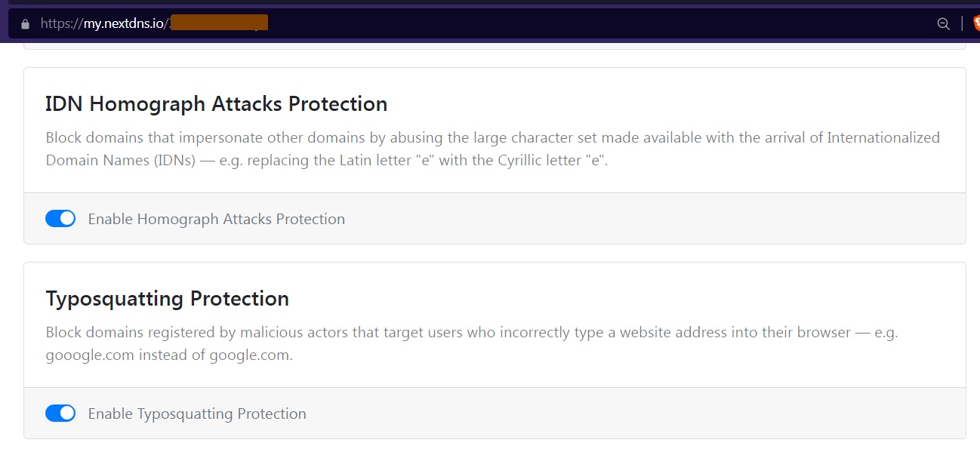Click the "Typosquatting Protection" heading
The height and width of the screenshot is (452, 980).
tap(167, 298)
